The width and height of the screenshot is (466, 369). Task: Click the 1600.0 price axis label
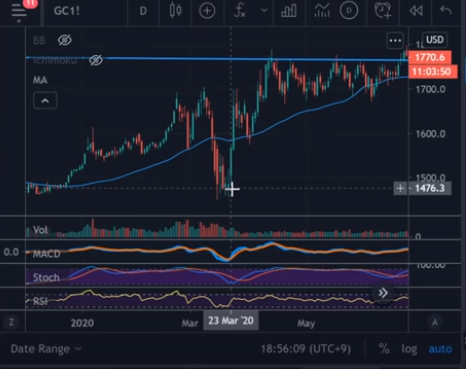431,134
